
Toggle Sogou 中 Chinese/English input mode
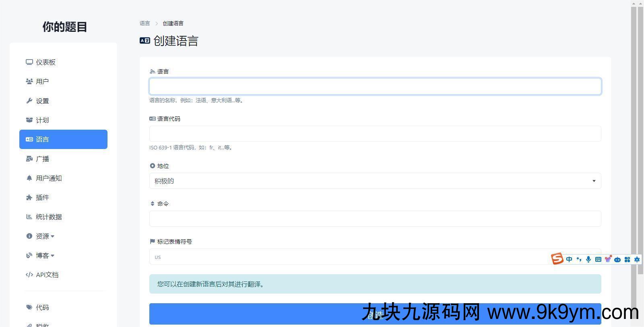(569, 259)
